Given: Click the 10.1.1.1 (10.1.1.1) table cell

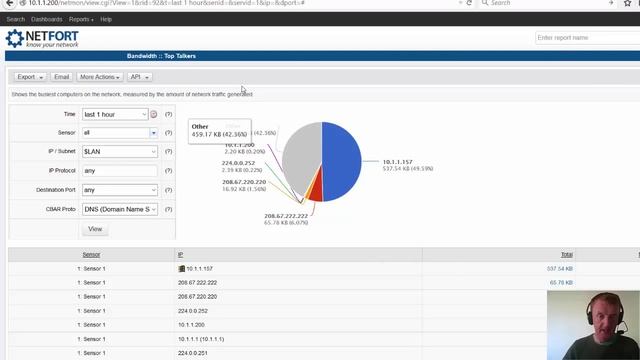Looking at the screenshot, I should (x=201, y=339).
